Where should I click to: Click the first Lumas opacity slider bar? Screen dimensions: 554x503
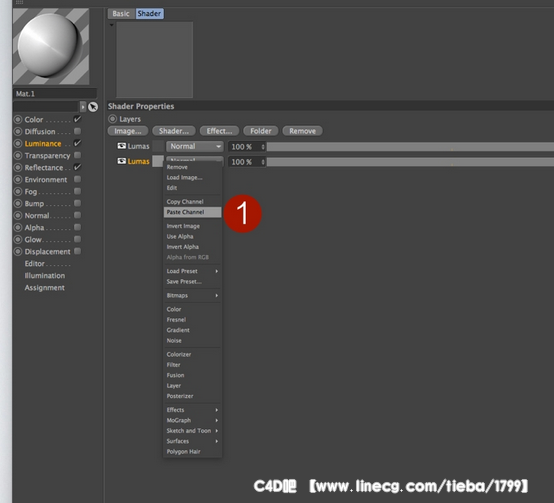[410, 147]
